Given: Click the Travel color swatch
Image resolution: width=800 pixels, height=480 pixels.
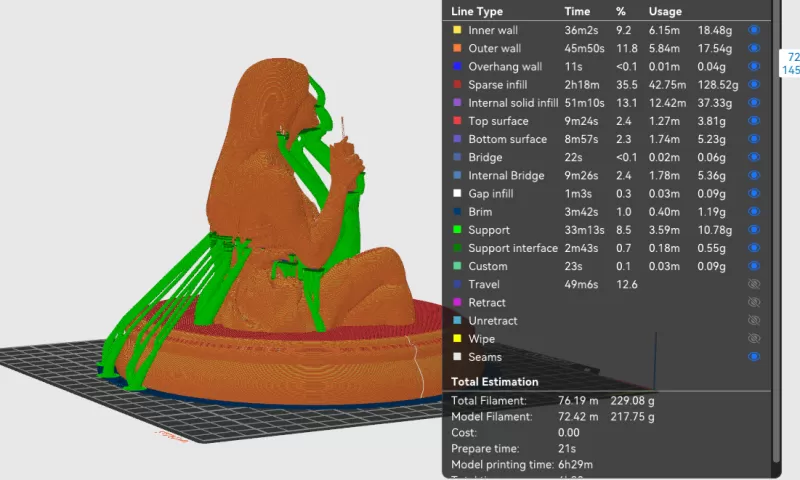Looking at the screenshot, I should [x=457, y=284].
